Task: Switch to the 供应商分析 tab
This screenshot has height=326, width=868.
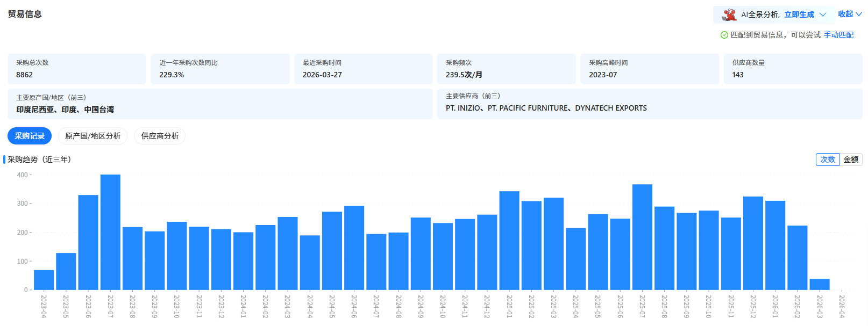Action: 160,136
